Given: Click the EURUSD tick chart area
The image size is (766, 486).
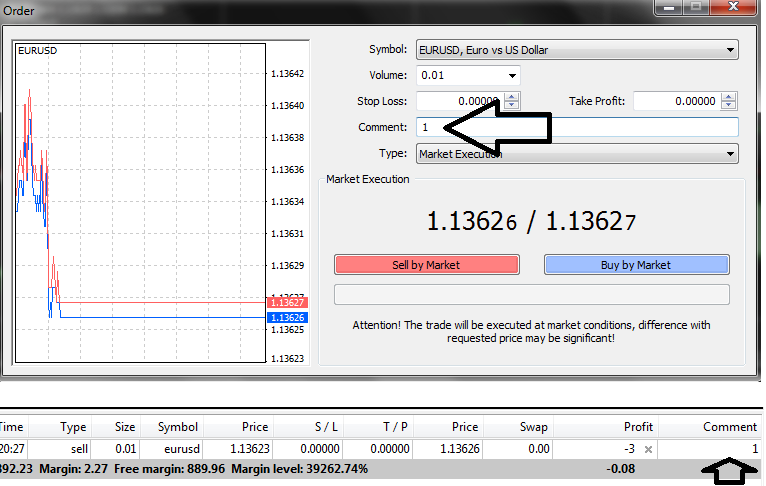Looking at the screenshot, I should [x=140, y=200].
